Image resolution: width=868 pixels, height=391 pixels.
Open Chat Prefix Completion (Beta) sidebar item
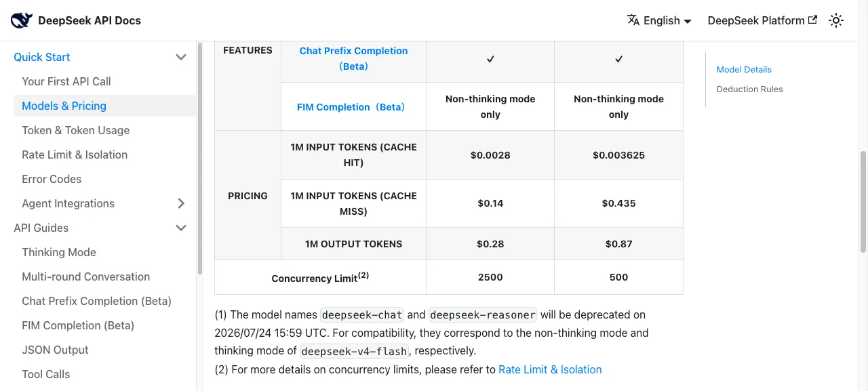coord(96,301)
